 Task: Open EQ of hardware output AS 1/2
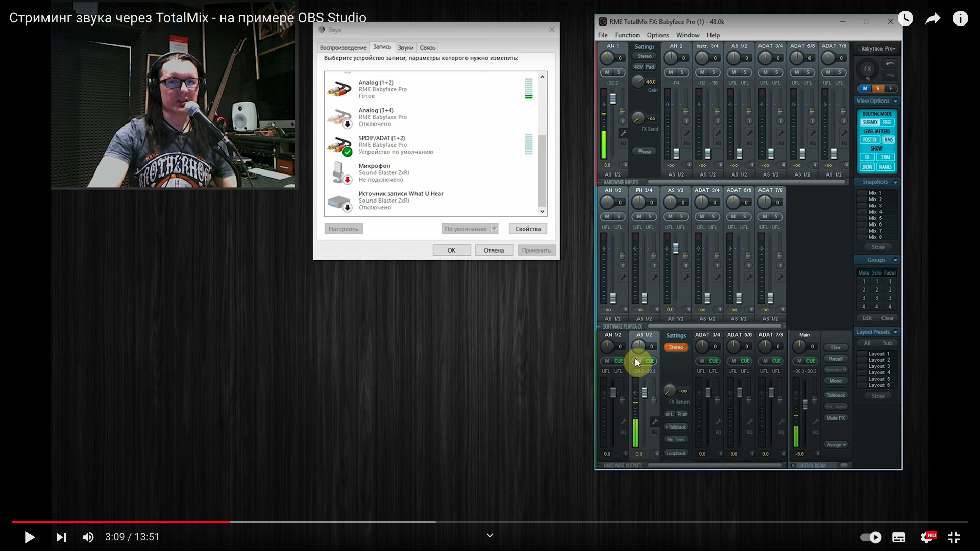click(x=654, y=433)
